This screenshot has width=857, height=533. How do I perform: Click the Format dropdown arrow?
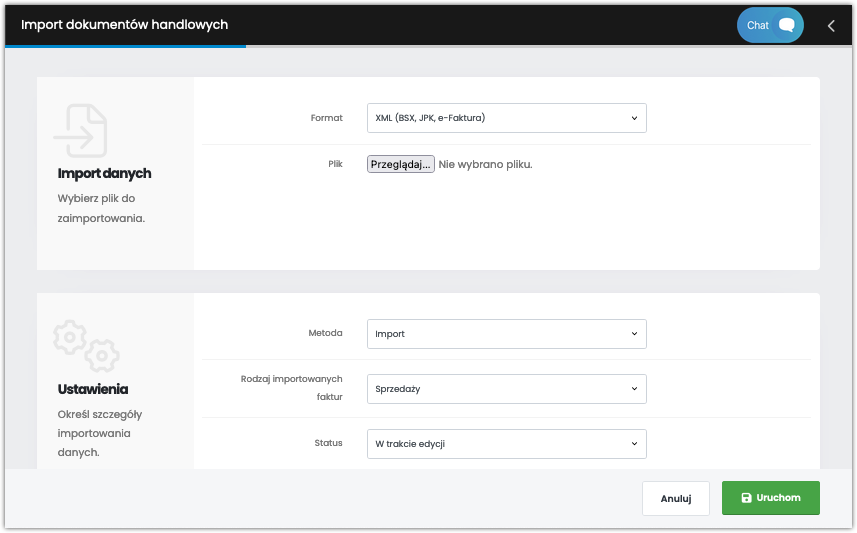[635, 118]
